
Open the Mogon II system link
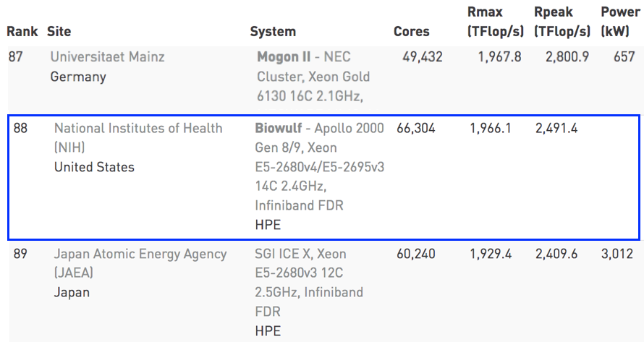click(x=286, y=56)
